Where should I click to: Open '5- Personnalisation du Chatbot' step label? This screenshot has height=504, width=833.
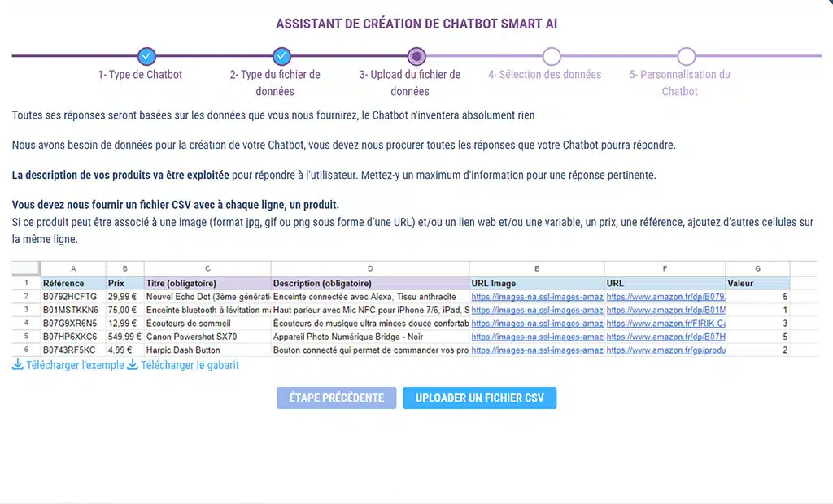[x=679, y=83]
